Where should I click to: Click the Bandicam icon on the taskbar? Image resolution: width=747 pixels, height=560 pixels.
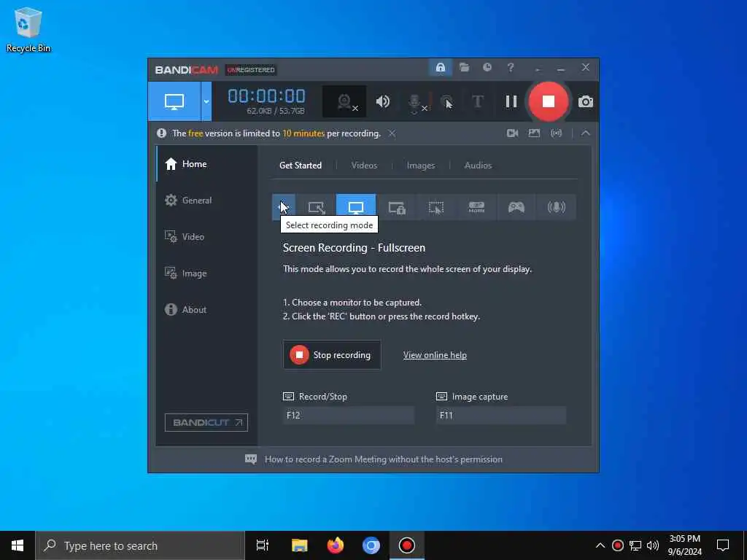(407, 545)
